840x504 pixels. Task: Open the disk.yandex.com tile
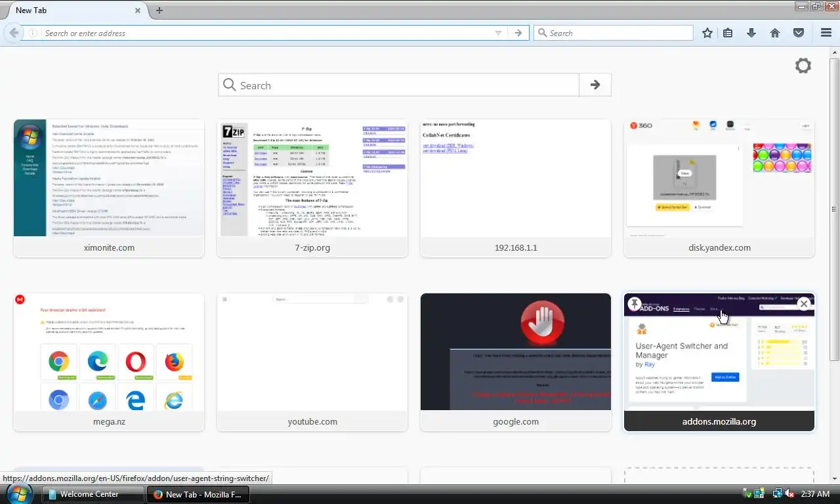click(719, 188)
